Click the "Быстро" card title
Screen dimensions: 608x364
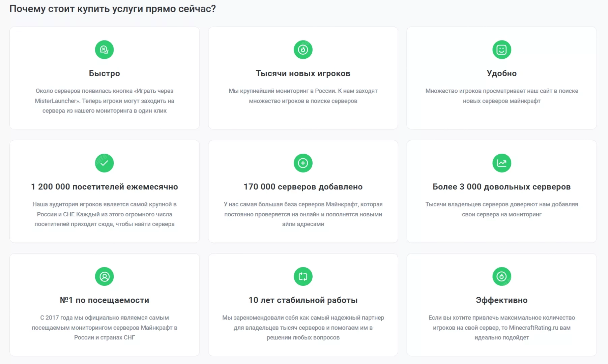[104, 73]
